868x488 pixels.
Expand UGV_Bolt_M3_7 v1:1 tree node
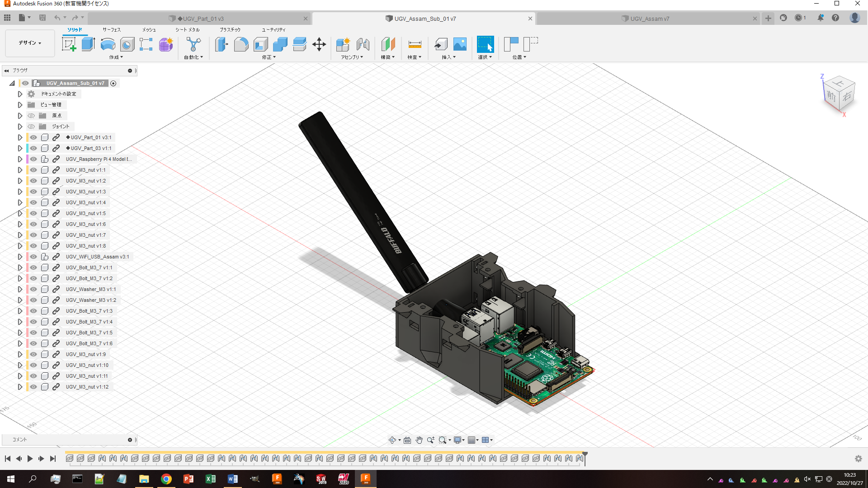click(20, 267)
